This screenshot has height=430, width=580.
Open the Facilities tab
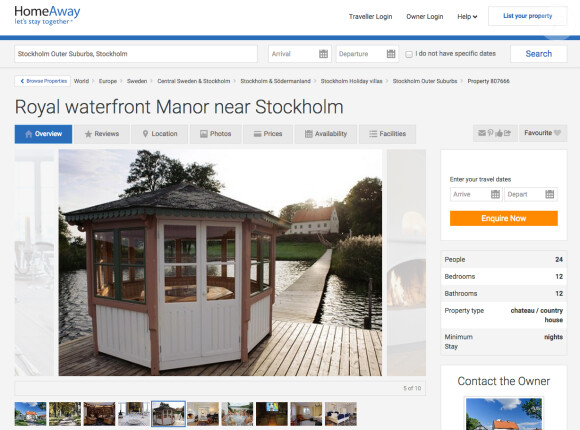[387, 134]
